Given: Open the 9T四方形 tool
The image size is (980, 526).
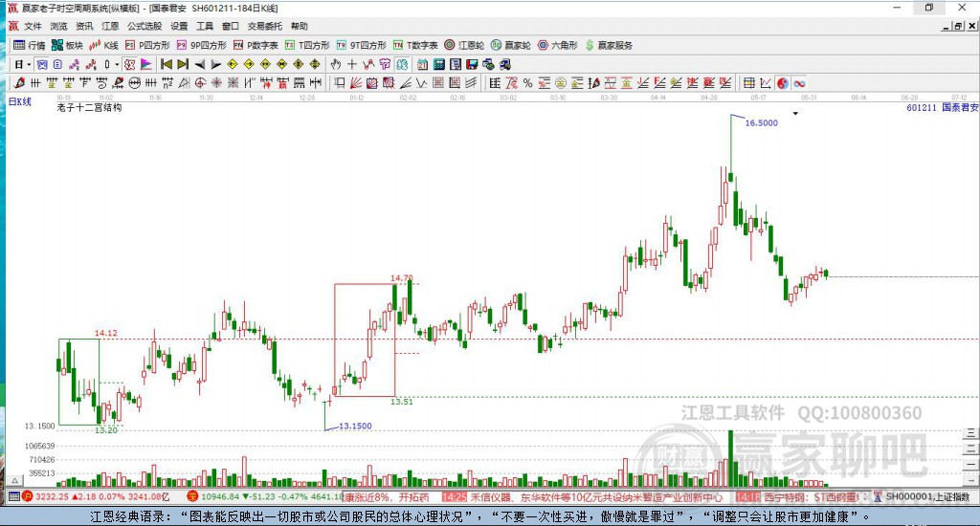Looking at the screenshot, I should pos(361,45).
